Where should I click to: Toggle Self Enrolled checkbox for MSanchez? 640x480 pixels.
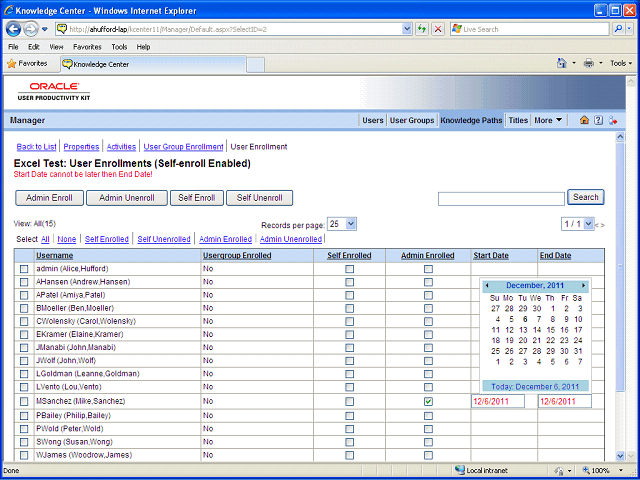tap(349, 402)
